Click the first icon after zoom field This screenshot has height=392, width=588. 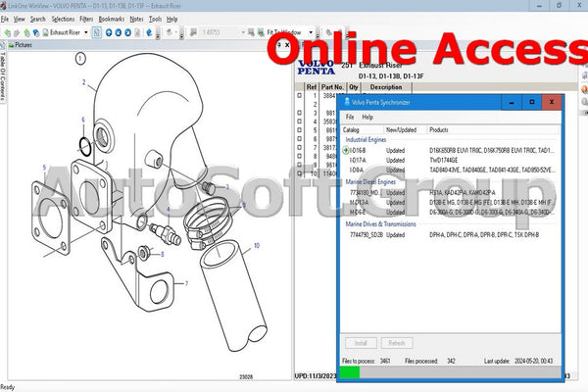coord(251,32)
